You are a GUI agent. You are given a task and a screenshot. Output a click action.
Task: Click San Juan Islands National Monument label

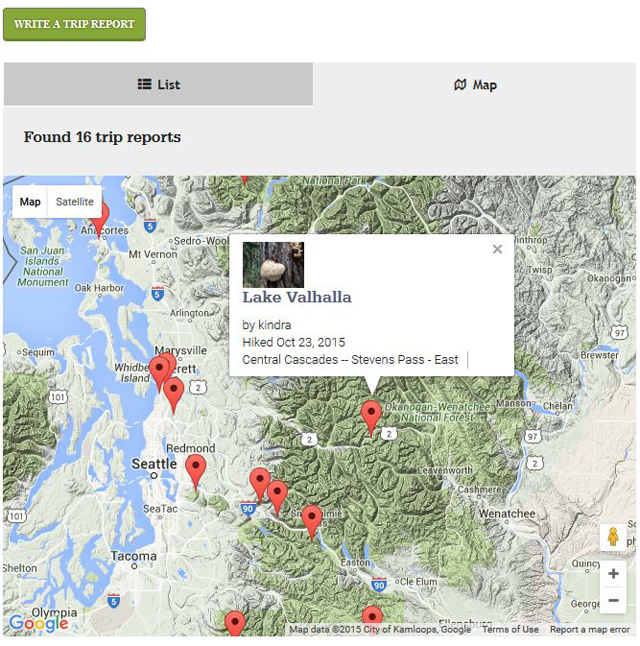pos(42,266)
